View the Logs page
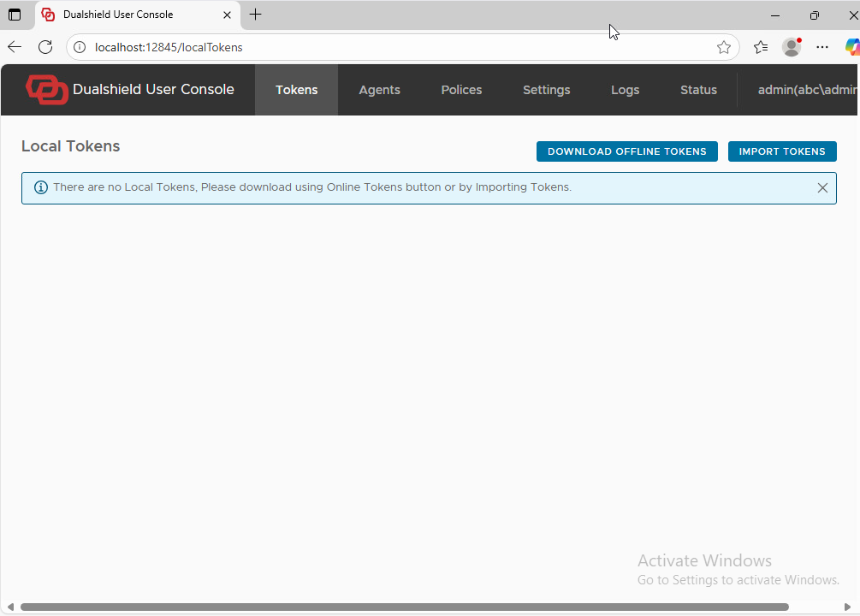Viewport: 860px width, 616px height. click(x=625, y=90)
